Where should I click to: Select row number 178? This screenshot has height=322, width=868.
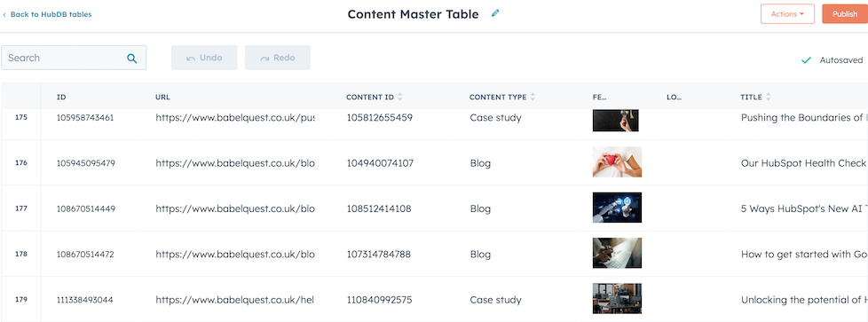21,254
